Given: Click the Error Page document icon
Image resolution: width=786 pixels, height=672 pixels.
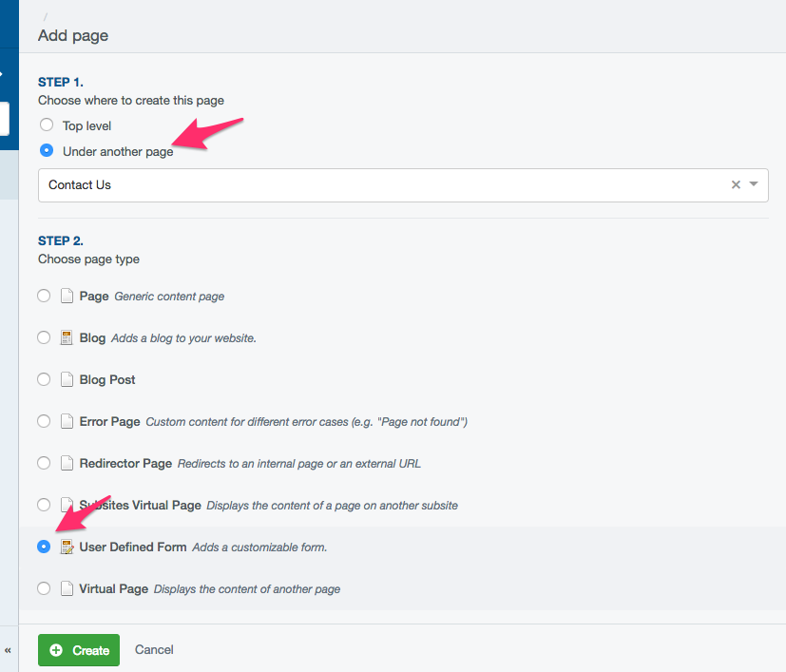Looking at the screenshot, I should click(x=67, y=421).
